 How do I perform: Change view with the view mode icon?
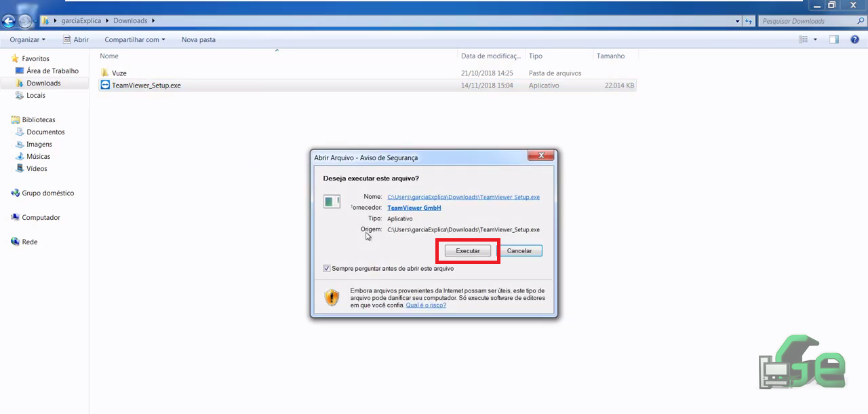804,39
